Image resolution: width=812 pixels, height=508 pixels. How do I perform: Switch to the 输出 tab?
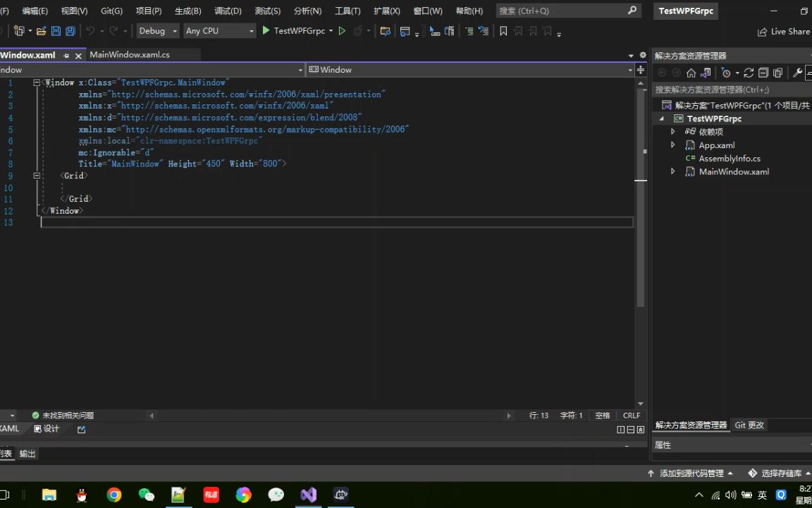click(x=28, y=454)
